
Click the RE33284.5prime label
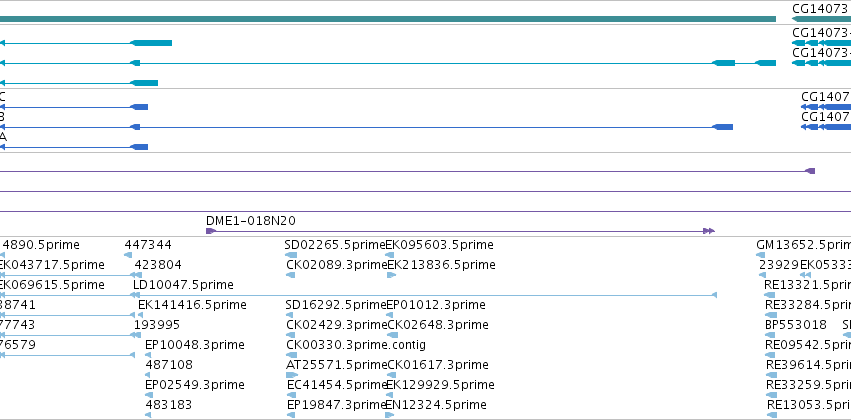pos(808,305)
